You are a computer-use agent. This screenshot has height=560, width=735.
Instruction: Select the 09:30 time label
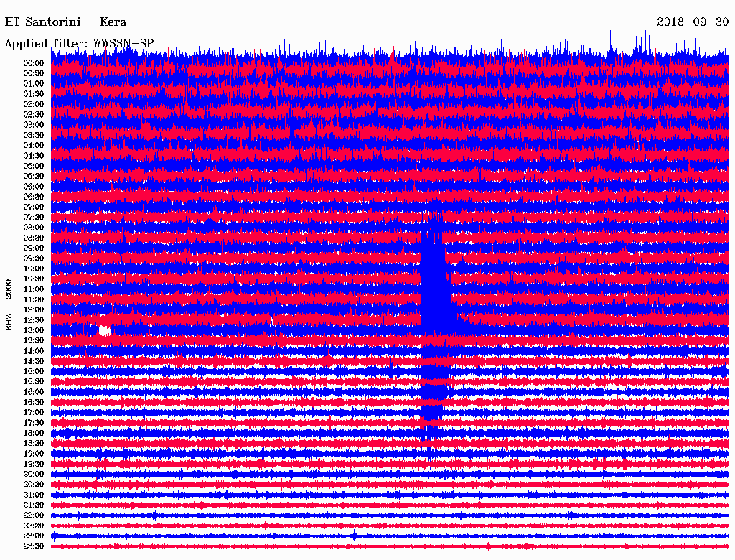34,258
